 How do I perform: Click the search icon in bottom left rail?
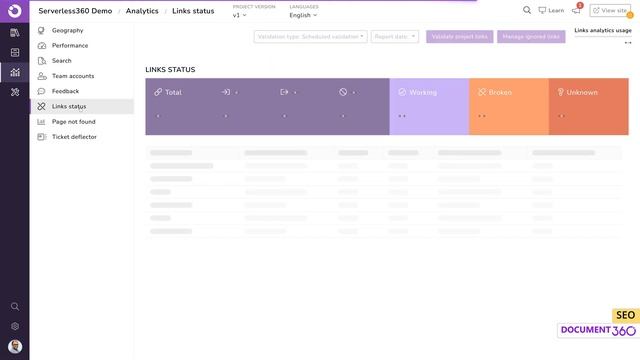(x=15, y=307)
